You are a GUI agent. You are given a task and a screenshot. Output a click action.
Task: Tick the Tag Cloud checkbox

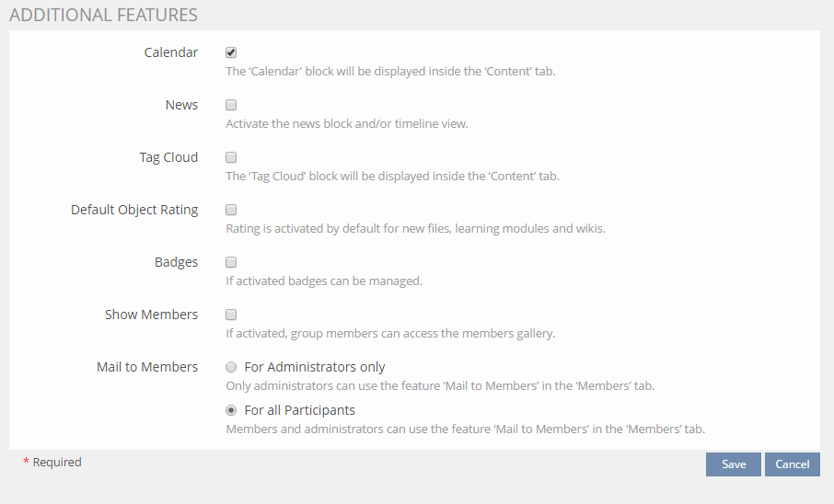point(231,157)
